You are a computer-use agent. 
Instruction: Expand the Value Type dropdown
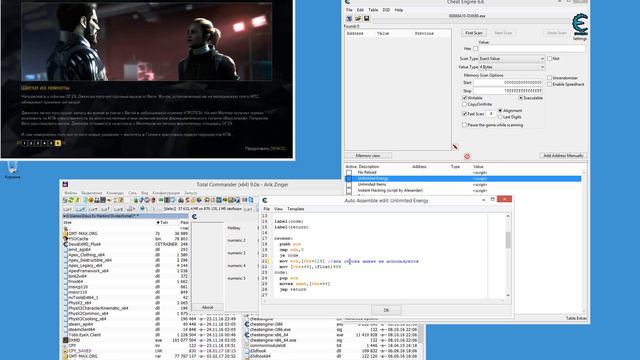pos(511,67)
